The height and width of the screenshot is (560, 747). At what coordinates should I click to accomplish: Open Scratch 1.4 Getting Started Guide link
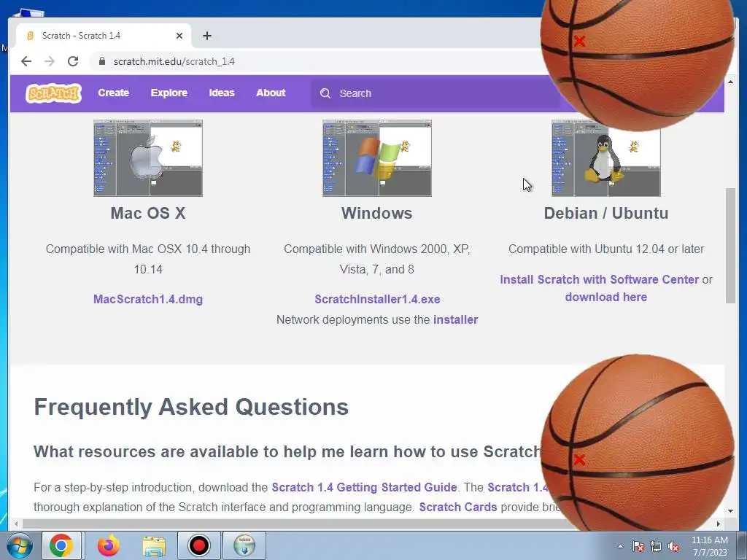coord(365,487)
